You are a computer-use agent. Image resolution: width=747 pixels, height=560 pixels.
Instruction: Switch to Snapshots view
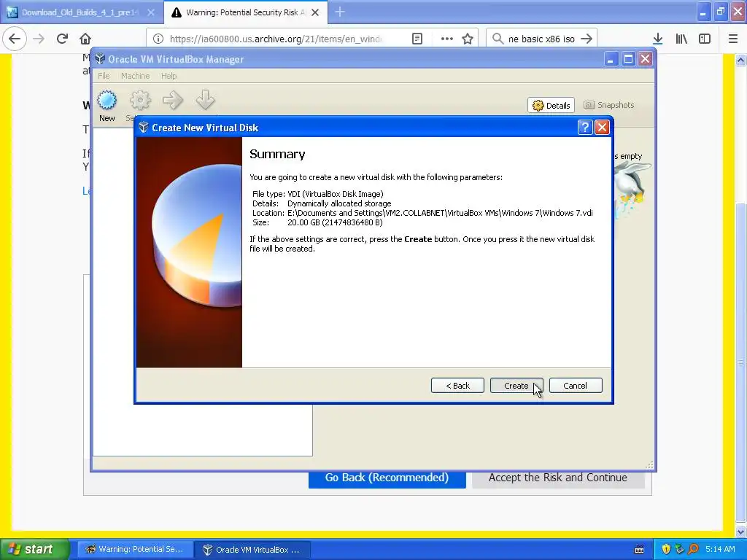[x=609, y=105]
